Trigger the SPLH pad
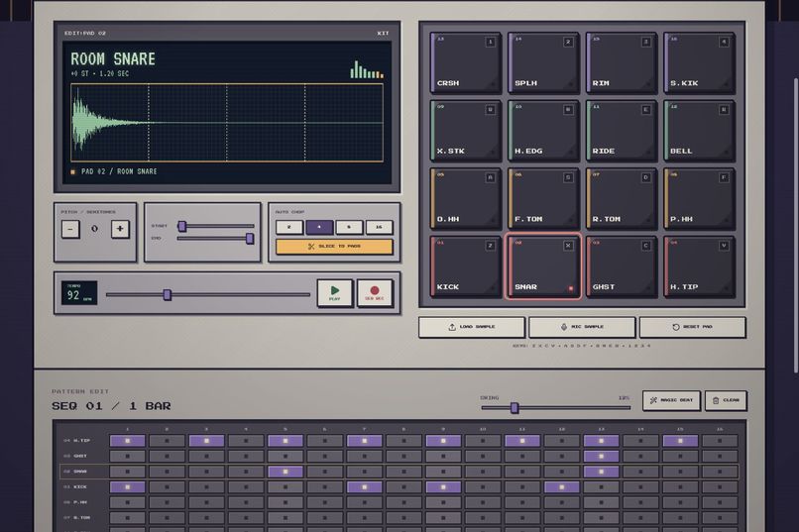 [543, 63]
